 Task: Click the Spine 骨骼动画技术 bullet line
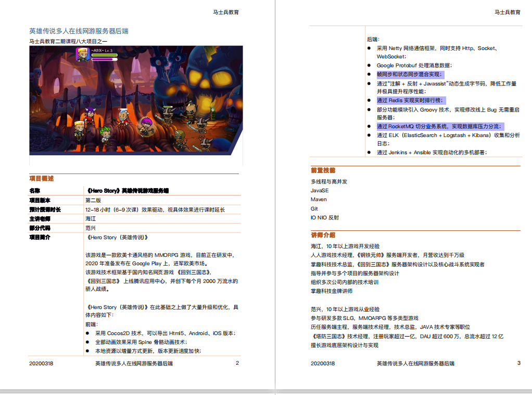click(141, 342)
